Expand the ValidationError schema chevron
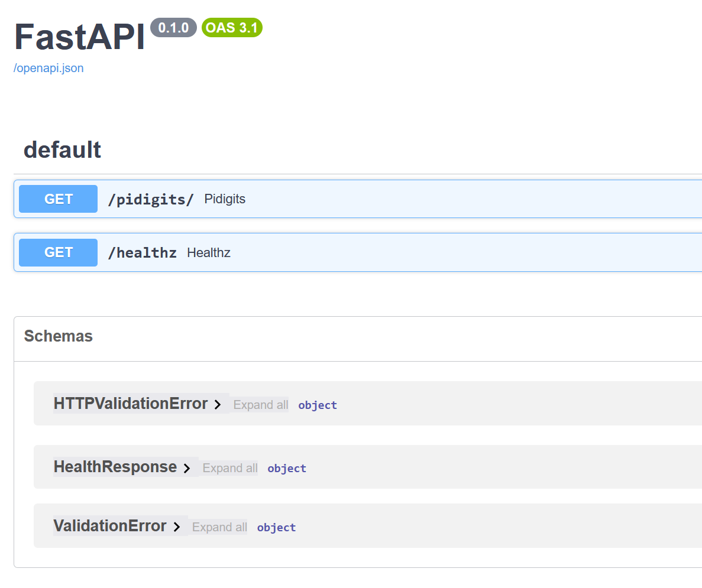The height and width of the screenshot is (588, 702). point(176,527)
